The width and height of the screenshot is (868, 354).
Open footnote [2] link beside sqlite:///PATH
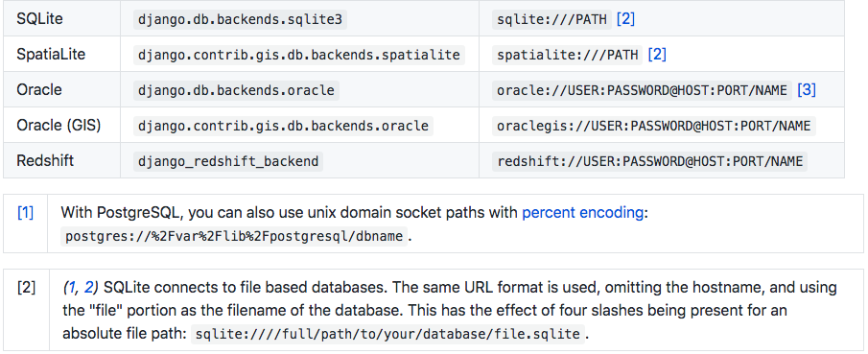click(x=625, y=19)
